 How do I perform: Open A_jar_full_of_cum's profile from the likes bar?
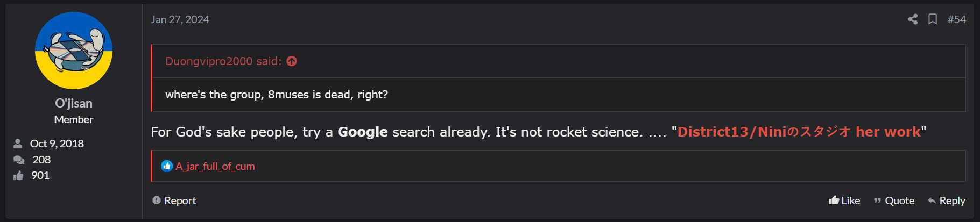[x=215, y=166]
